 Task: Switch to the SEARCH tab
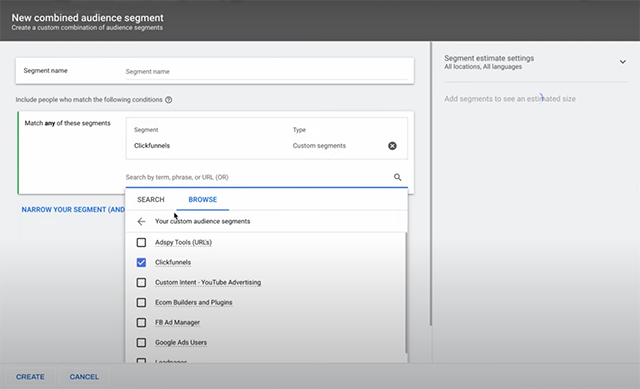pos(151,200)
